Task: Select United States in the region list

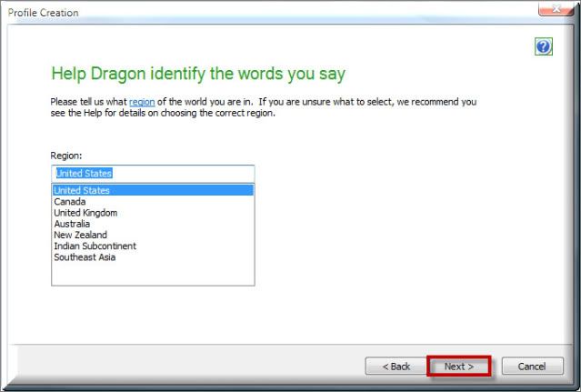Action: point(153,190)
